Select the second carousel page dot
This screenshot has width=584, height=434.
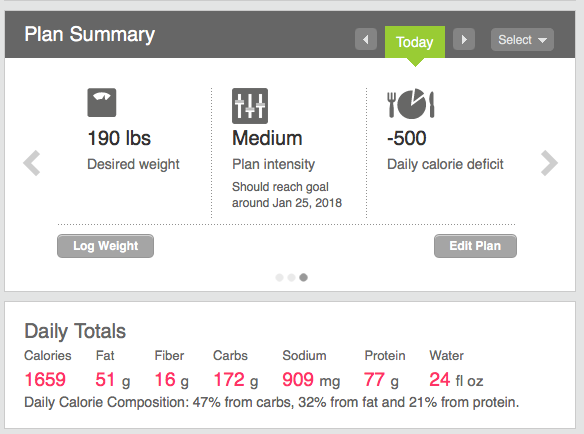pos(292,278)
